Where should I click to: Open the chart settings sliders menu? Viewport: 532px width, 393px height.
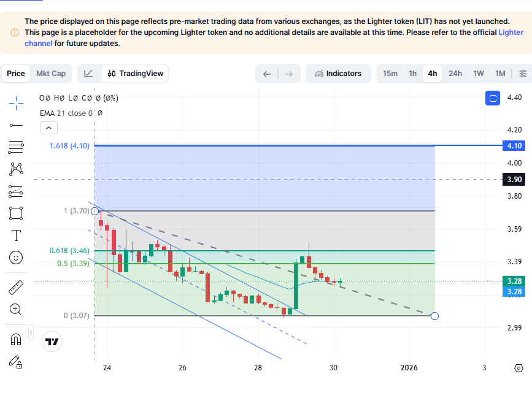[523, 73]
